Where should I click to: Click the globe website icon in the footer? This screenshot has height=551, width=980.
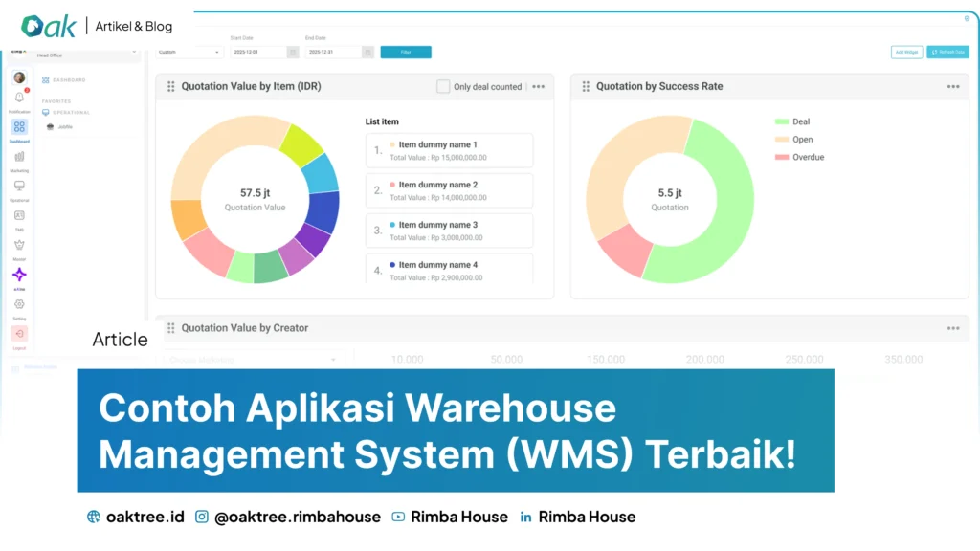(93, 517)
